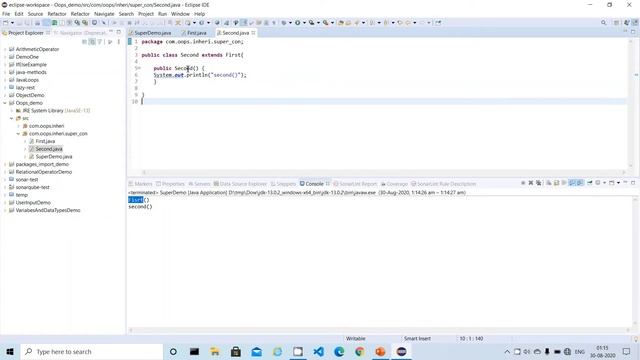Click the Open Console icon
The width and height of the screenshot is (640, 360).
[611, 183]
